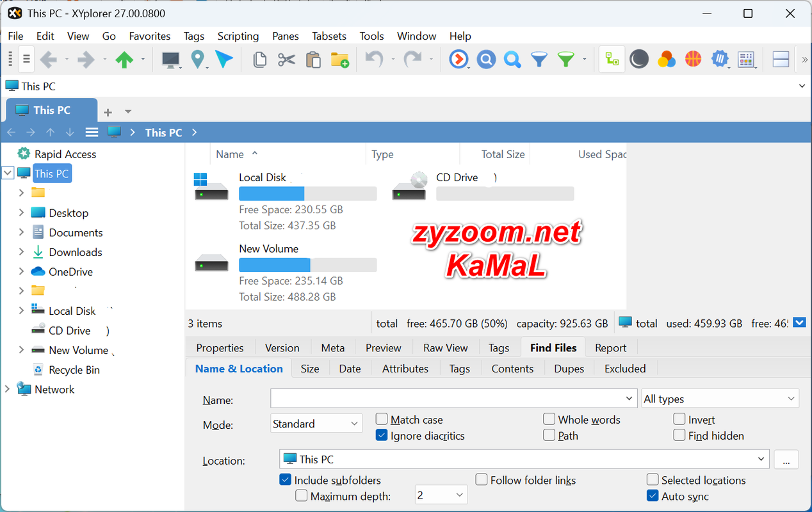Open the Mode Standard dropdown

point(317,424)
